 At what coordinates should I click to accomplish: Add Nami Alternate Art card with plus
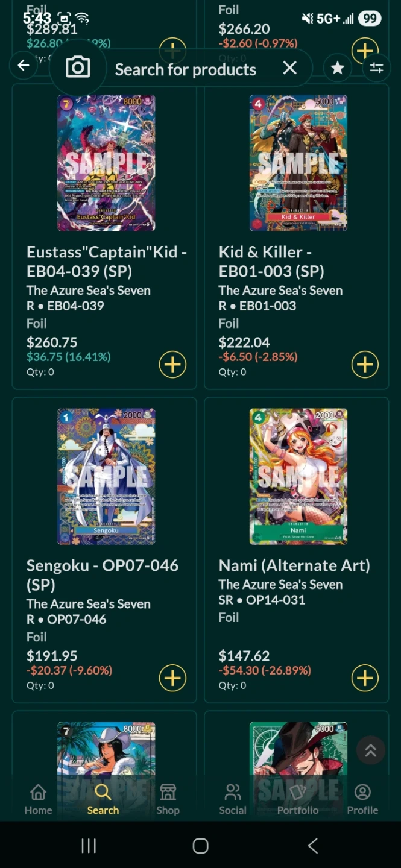[x=365, y=678]
